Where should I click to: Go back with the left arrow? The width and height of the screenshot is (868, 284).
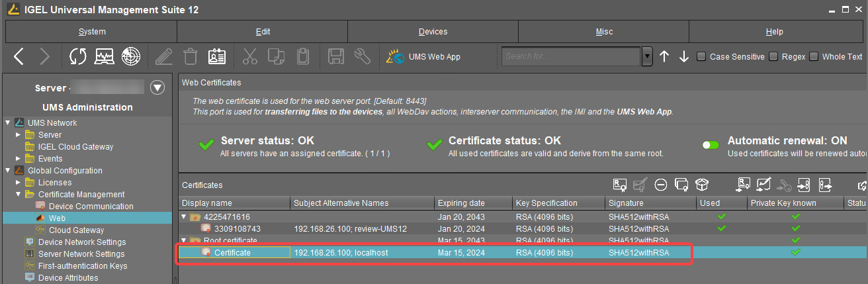(19, 57)
